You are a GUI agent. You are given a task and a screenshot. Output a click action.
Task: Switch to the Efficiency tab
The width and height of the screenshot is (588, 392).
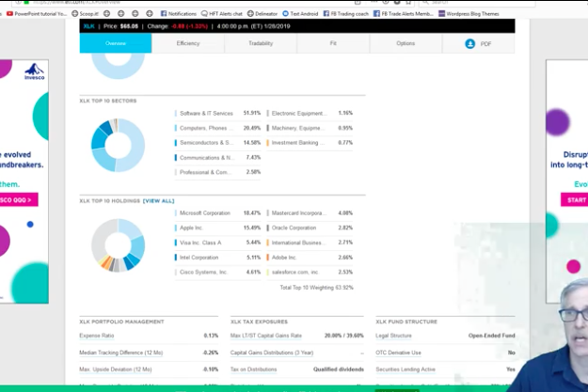pos(188,44)
